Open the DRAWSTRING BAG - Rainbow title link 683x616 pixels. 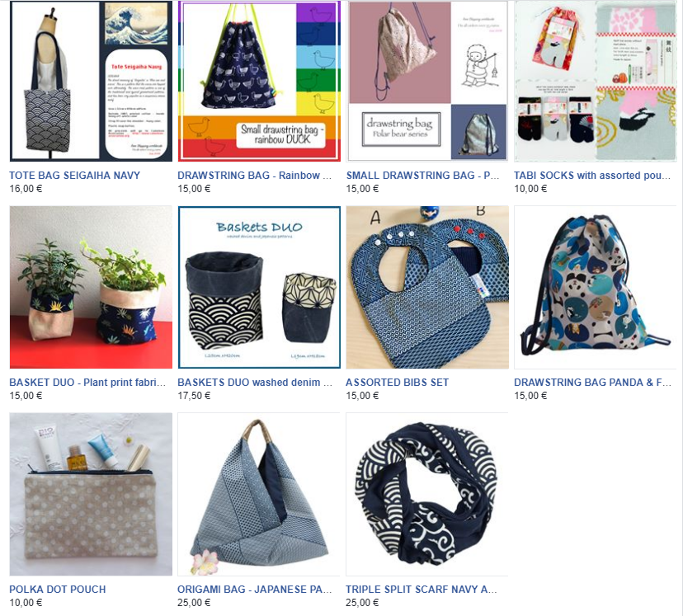254,176
